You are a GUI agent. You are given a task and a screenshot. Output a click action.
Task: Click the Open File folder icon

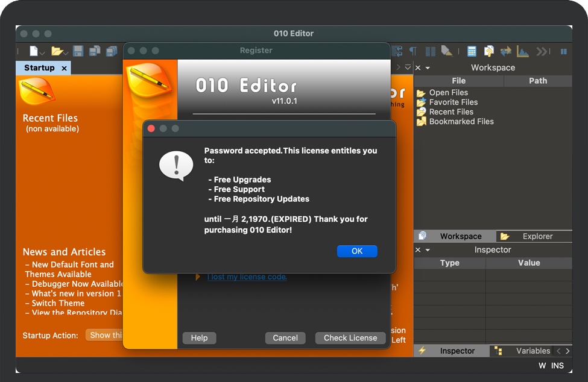click(x=57, y=51)
